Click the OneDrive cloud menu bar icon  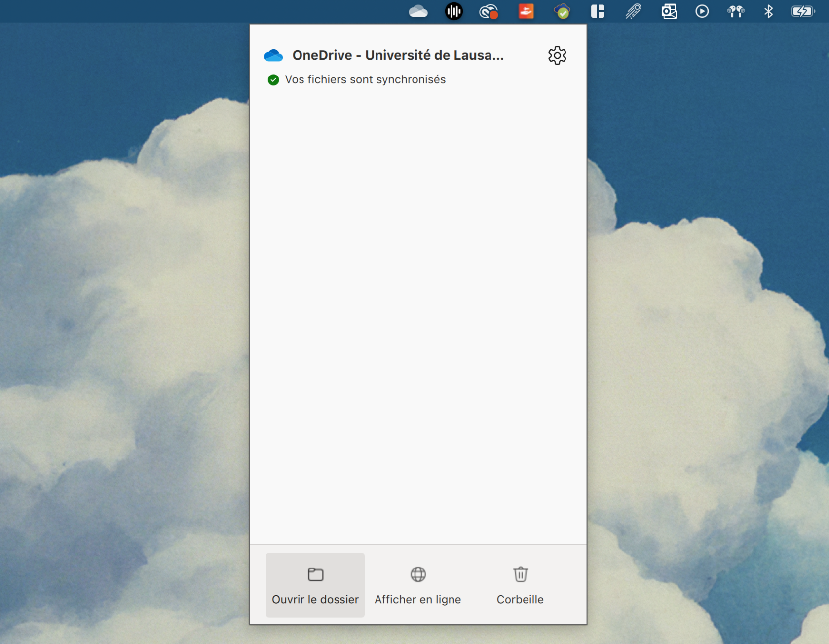(x=418, y=11)
